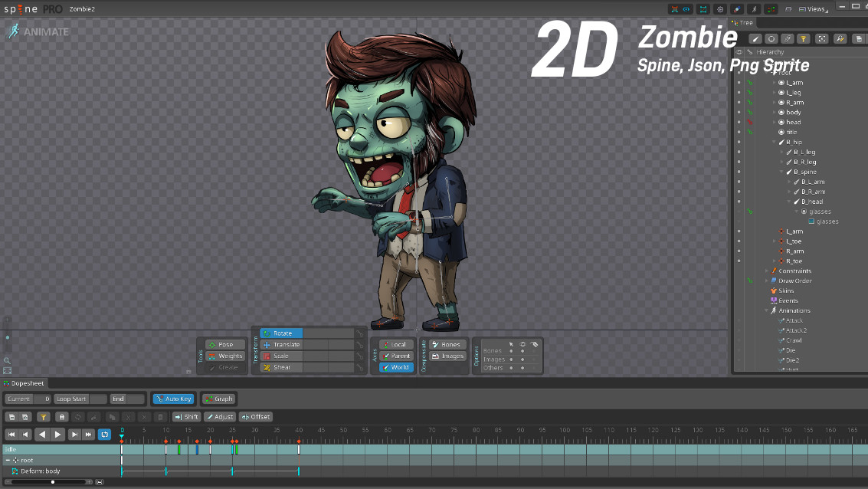This screenshot has height=489, width=868.
Task: Click the filter funnel icon in the Tree panel
Action: [x=803, y=38]
